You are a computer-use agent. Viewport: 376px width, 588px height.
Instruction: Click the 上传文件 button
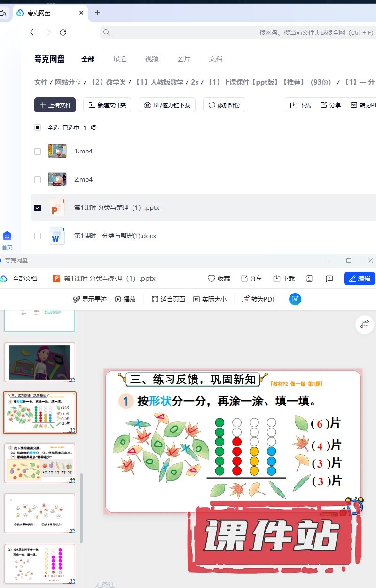pos(55,105)
